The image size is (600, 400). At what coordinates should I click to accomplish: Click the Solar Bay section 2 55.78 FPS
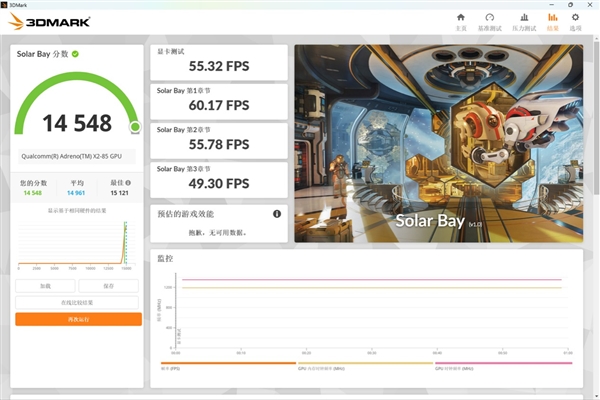[219, 144]
